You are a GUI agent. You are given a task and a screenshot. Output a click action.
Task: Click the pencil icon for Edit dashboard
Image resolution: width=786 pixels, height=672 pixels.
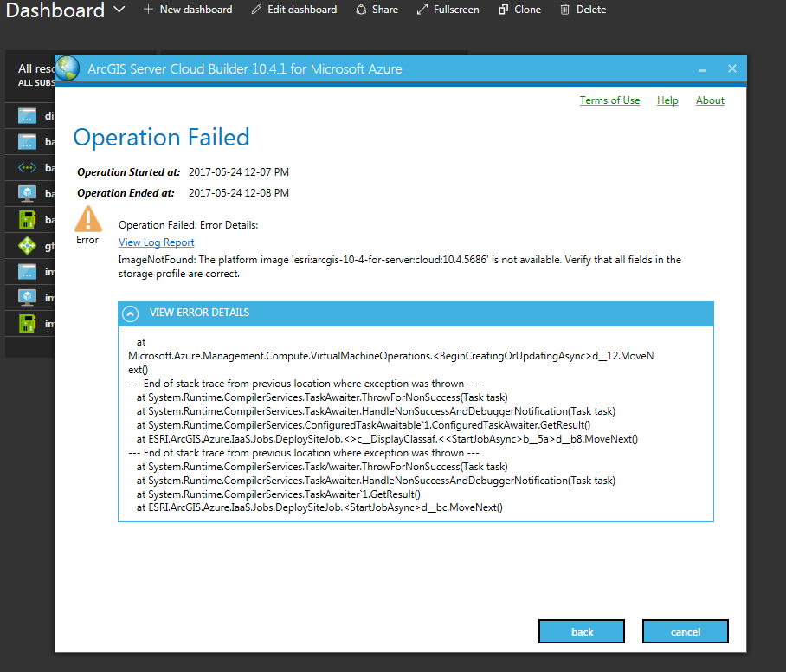[256, 10]
